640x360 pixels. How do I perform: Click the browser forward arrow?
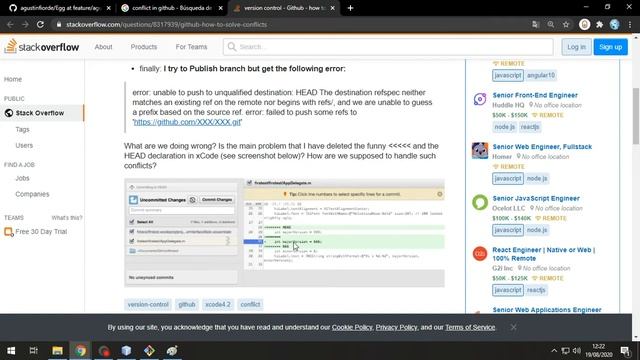pos(25,24)
